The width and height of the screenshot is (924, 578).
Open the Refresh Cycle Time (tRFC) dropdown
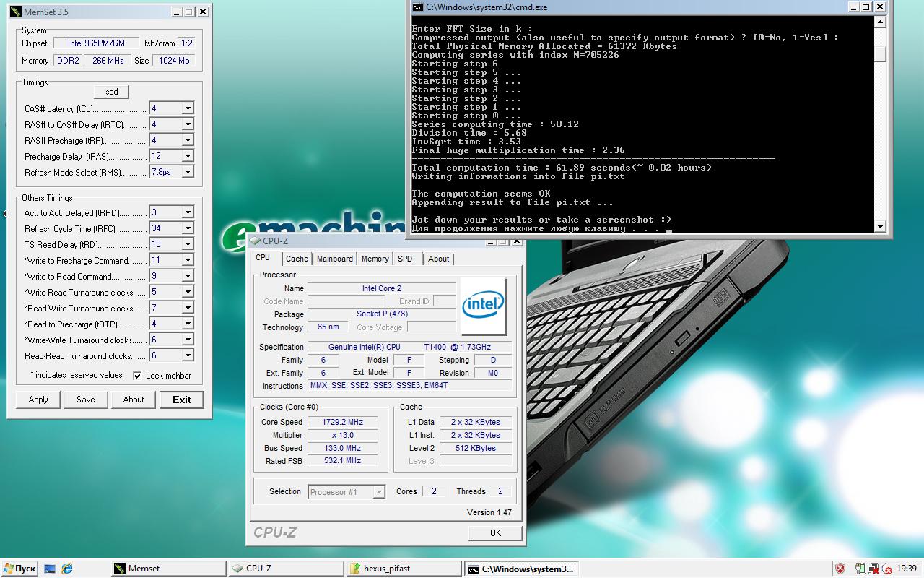point(188,228)
